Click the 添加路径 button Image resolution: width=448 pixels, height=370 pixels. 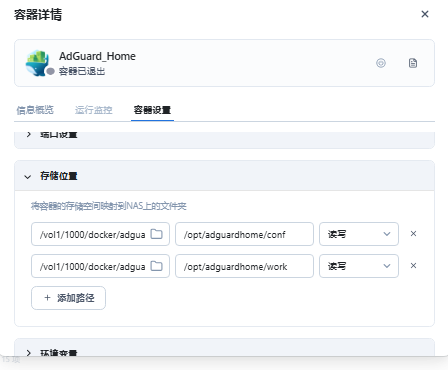point(68,298)
